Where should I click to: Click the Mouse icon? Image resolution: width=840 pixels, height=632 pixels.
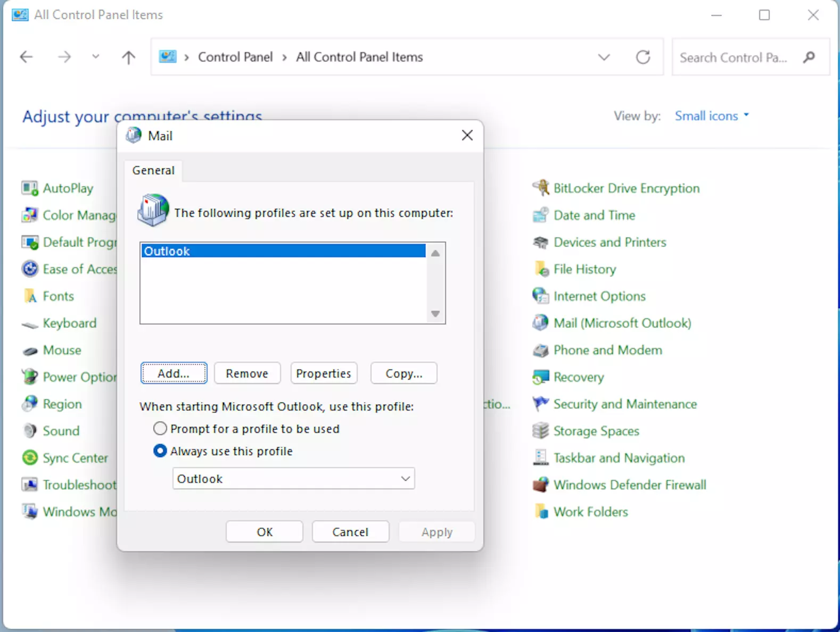tap(30, 351)
